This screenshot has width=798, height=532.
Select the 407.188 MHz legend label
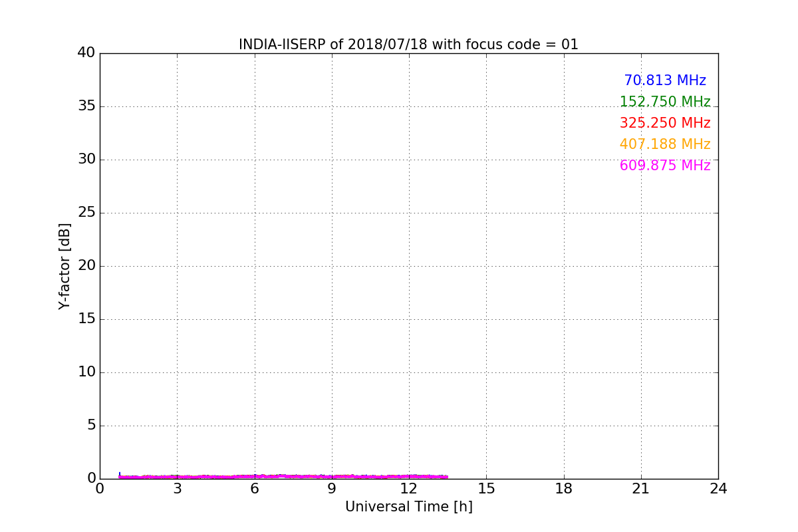tap(665, 144)
